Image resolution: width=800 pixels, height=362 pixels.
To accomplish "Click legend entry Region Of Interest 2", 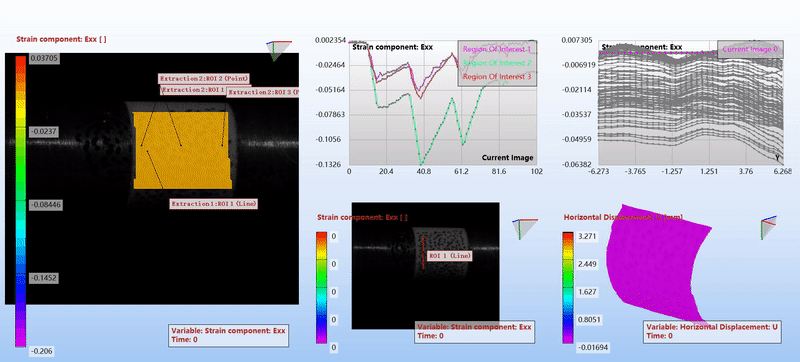I will (497, 63).
